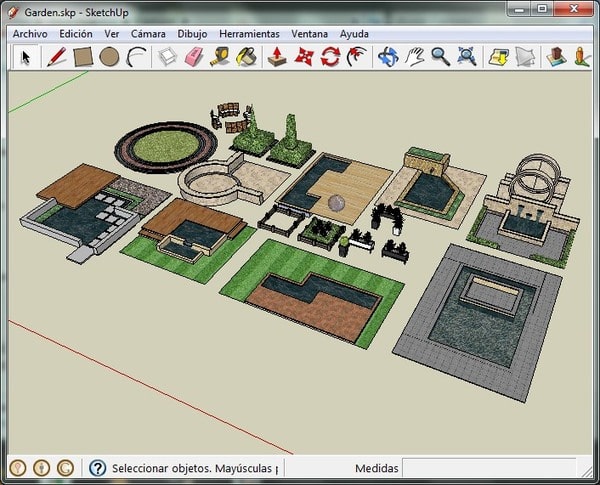600x485 pixels.
Task: Open the Cámara menu
Action: (x=148, y=33)
